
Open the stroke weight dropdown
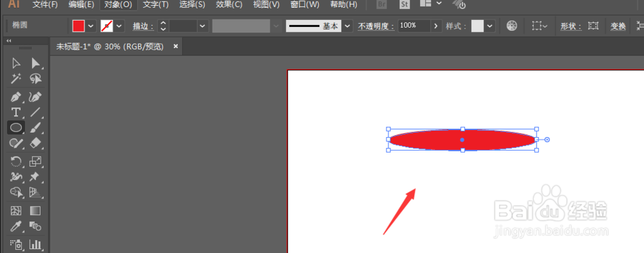203,26
